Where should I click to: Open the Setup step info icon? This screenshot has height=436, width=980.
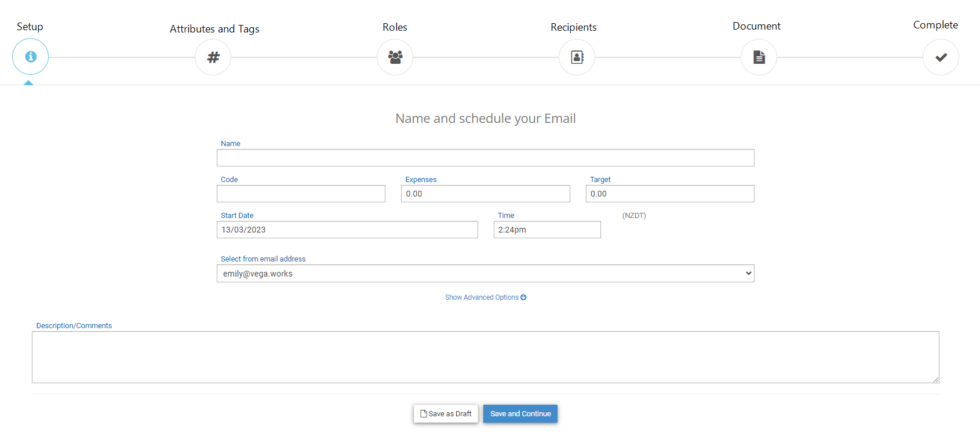(x=30, y=57)
